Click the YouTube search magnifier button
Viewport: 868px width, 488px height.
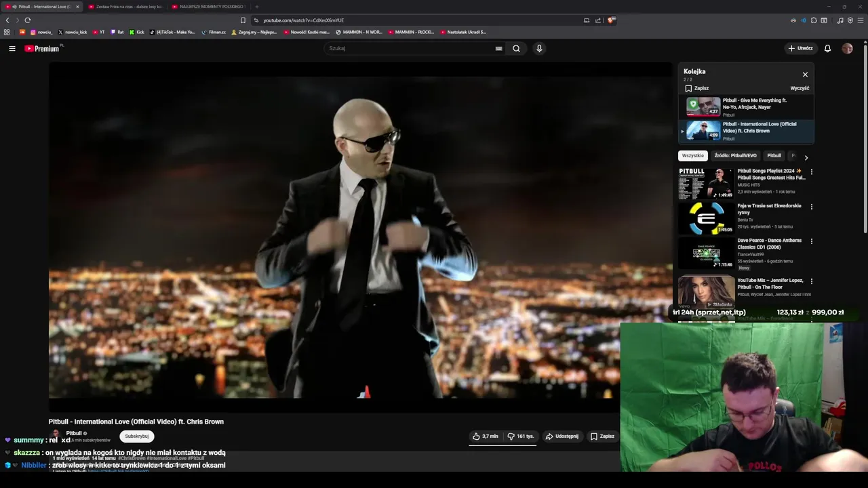pos(516,48)
